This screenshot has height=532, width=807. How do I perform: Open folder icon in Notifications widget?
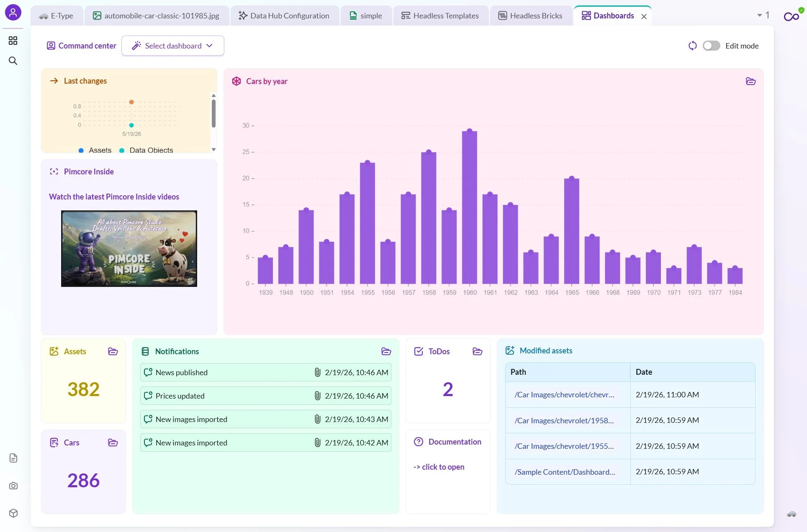[386, 351]
